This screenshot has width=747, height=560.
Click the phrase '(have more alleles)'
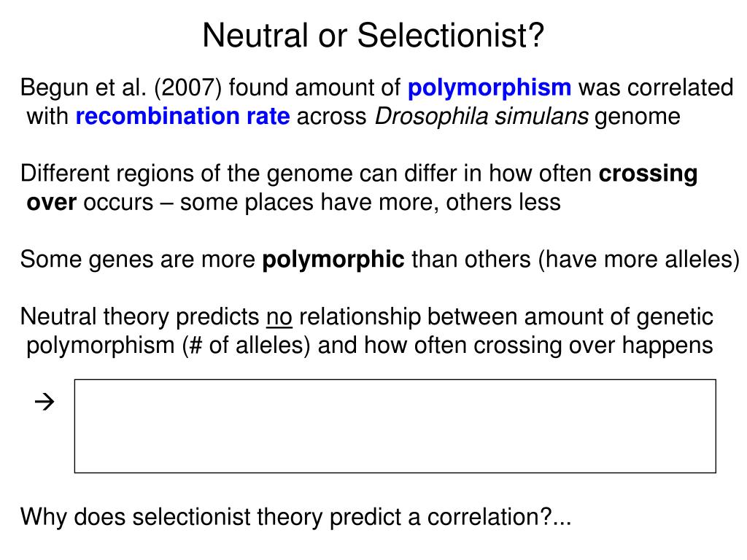pos(639,260)
